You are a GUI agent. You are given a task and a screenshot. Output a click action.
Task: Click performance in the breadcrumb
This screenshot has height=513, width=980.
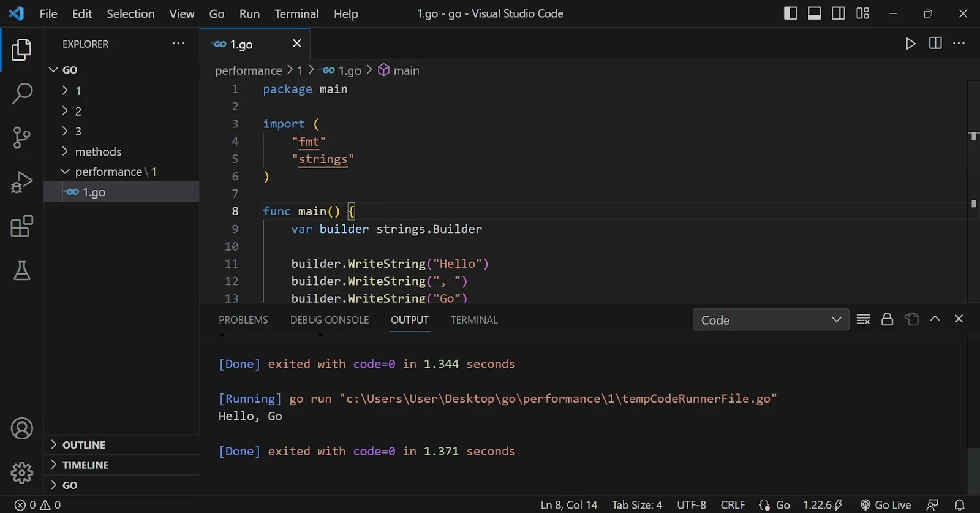click(x=249, y=70)
